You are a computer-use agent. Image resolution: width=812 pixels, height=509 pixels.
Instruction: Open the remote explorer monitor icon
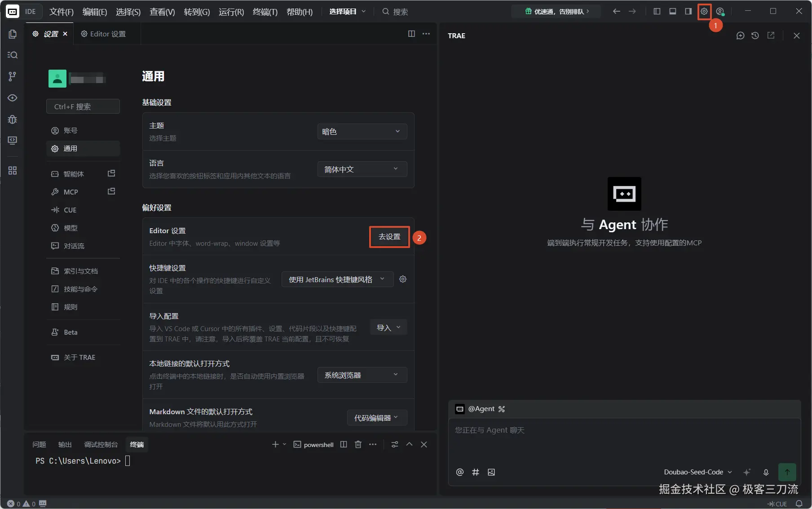[13, 141]
